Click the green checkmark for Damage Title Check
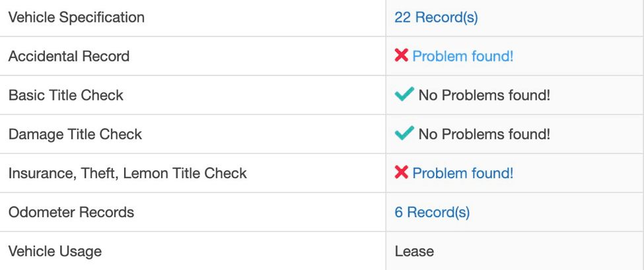The width and height of the screenshot is (644, 270). point(404,134)
